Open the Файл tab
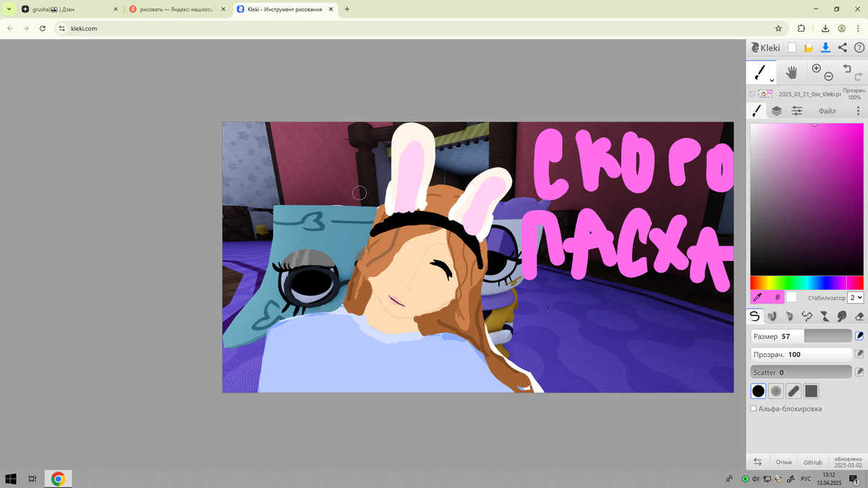Viewport: 868px width, 488px height. [x=827, y=111]
